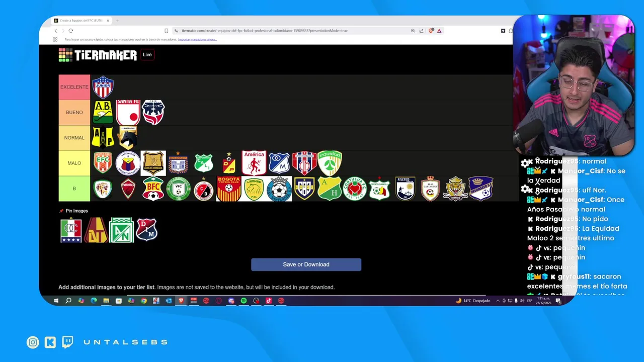Image resolution: width=644 pixels, height=362 pixels.
Task: Open Google Chrome from the taskbar
Action: pyautogui.click(x=143, y=301)
